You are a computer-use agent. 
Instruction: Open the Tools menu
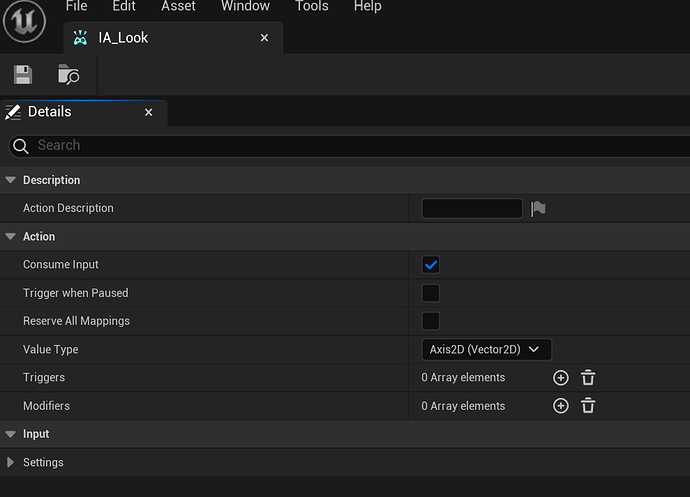pos(311,7)
